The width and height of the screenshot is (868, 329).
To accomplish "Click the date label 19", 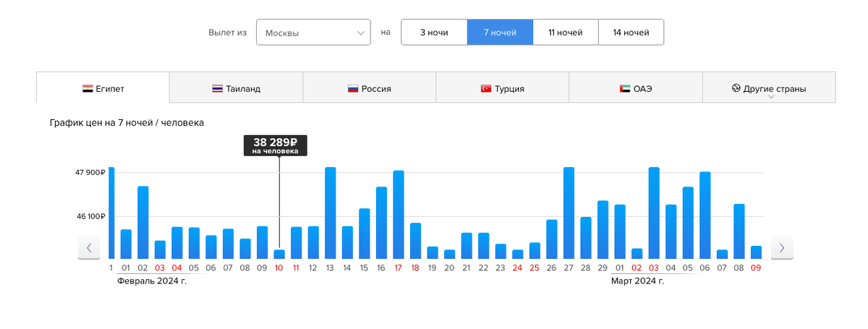I will [433, 268].
